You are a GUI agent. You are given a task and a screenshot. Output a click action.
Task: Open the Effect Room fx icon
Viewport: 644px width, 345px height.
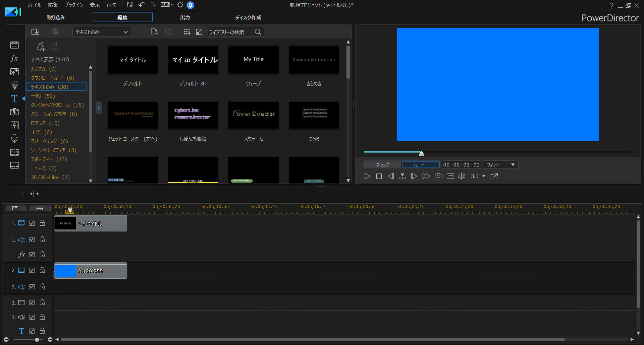pyautogui.click(x=14, y=58)
